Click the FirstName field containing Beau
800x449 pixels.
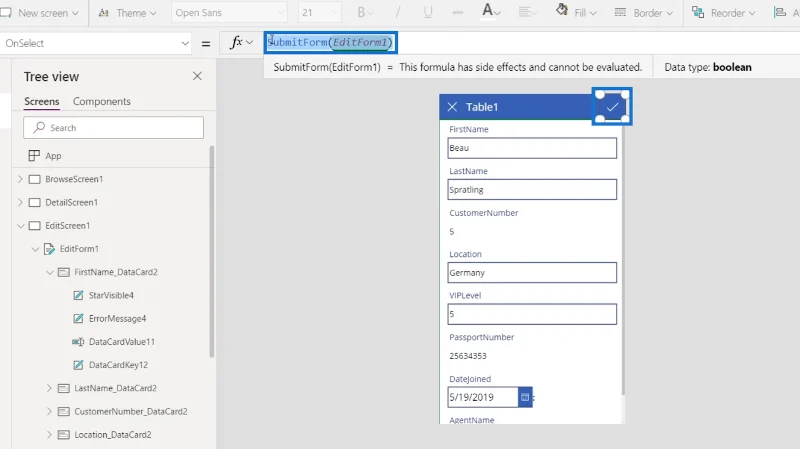click(x=532, y=148)
